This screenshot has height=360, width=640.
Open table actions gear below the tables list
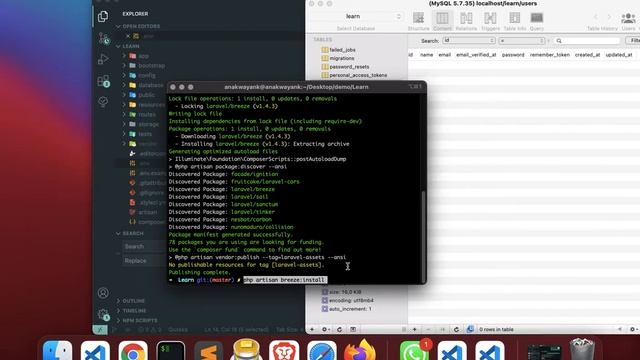coord(326,329)
